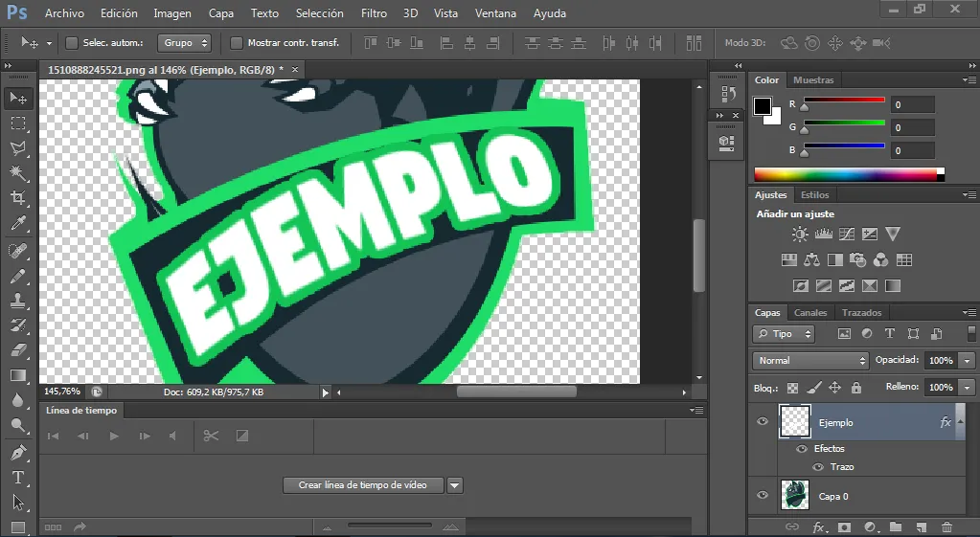Click Crear línea de tiempo de vídeo
Viewport: 980px width, 537px height.
click(x=362, y=485)
